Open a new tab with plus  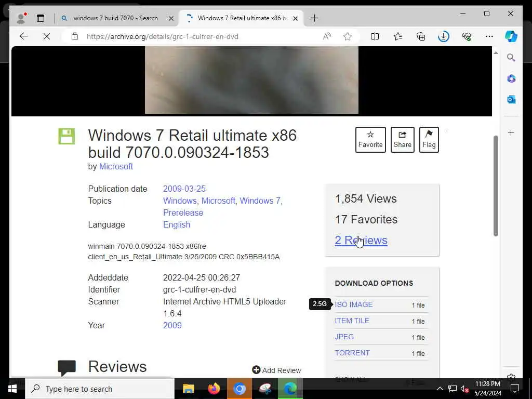314,18
